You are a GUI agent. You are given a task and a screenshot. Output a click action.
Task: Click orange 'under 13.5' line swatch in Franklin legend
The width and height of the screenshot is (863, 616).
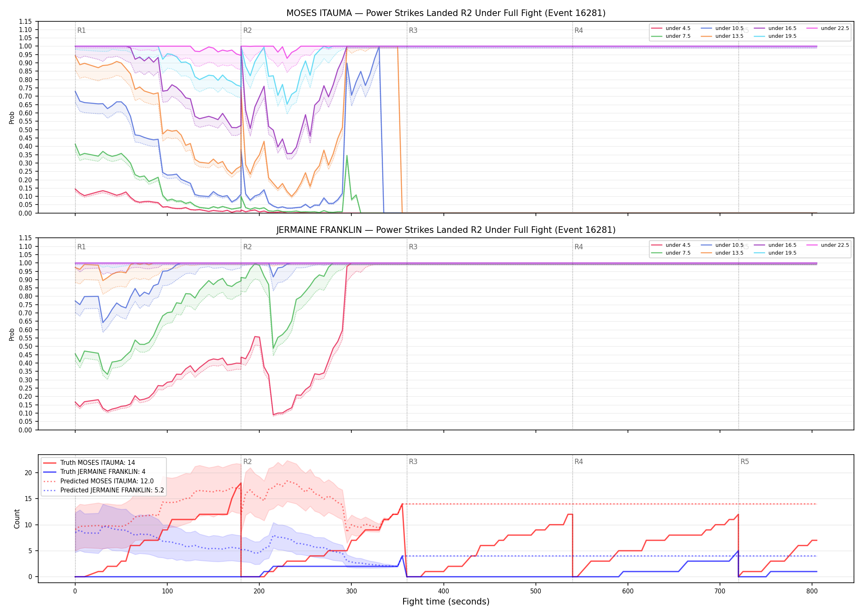706,253
